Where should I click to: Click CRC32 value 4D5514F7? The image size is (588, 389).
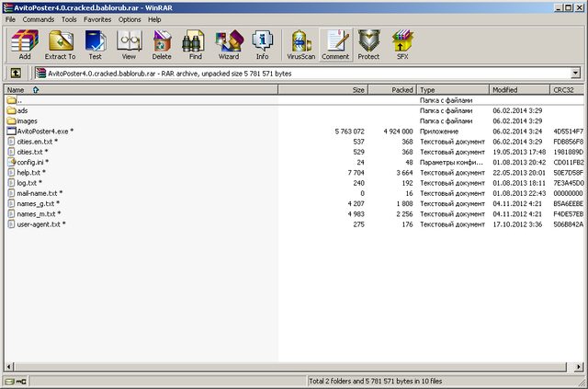569,132
